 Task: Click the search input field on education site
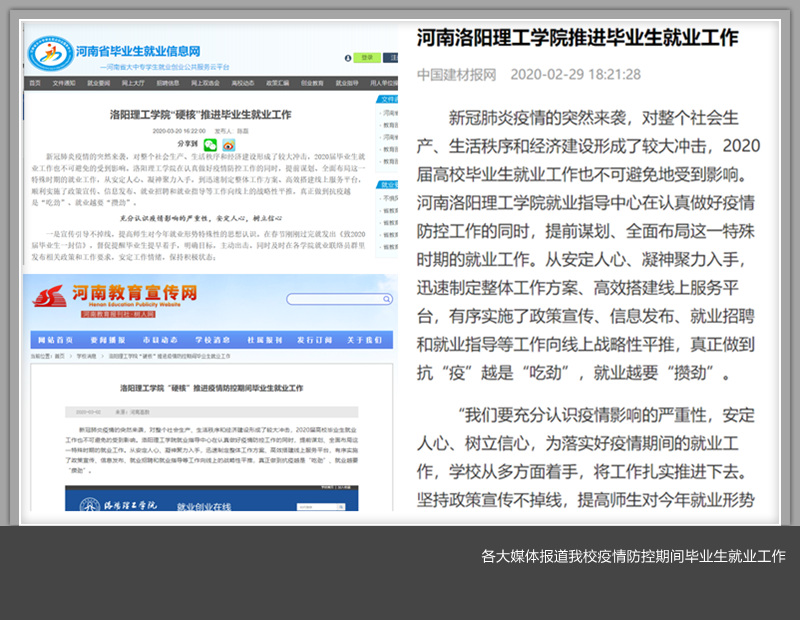pos(335,299)
